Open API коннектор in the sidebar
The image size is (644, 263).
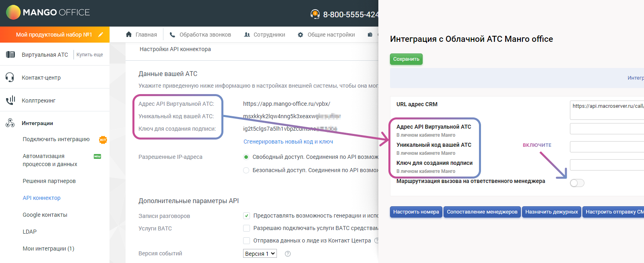[x=41, y=198]
